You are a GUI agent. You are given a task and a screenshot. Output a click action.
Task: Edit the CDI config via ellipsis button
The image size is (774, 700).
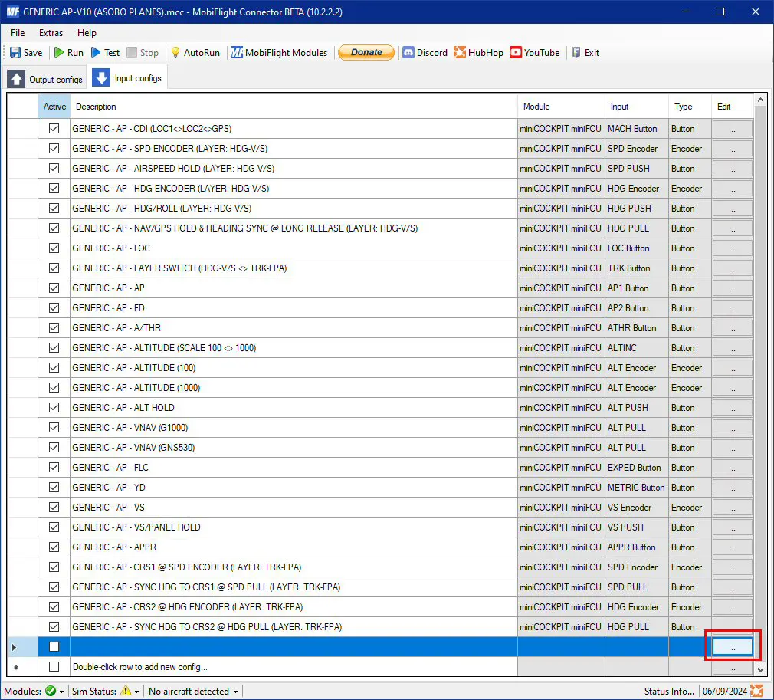coord(732,129)
